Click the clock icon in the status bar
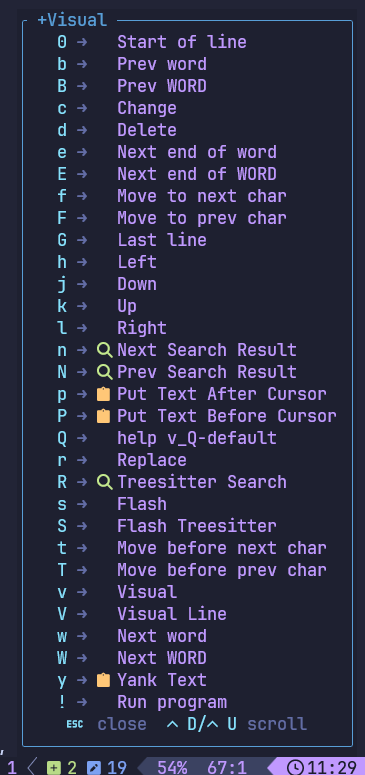 pyautogui.click(x=296, y=768)
